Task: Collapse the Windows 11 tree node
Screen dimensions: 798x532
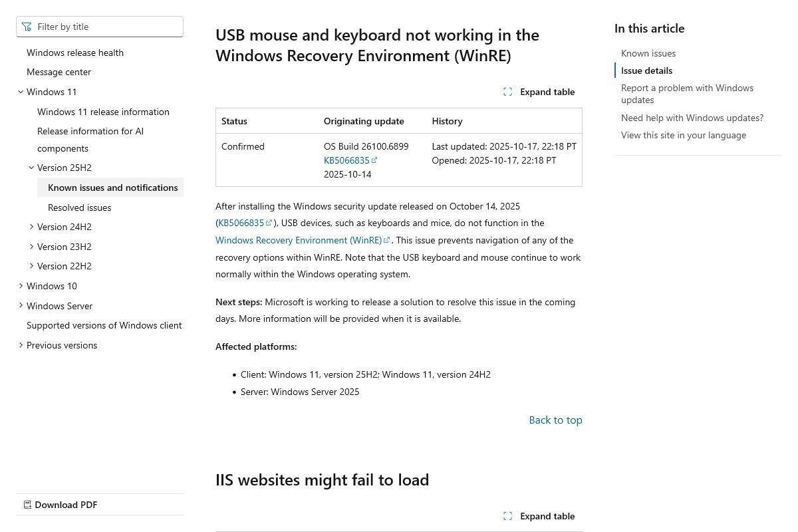Action: pos(21,92)
